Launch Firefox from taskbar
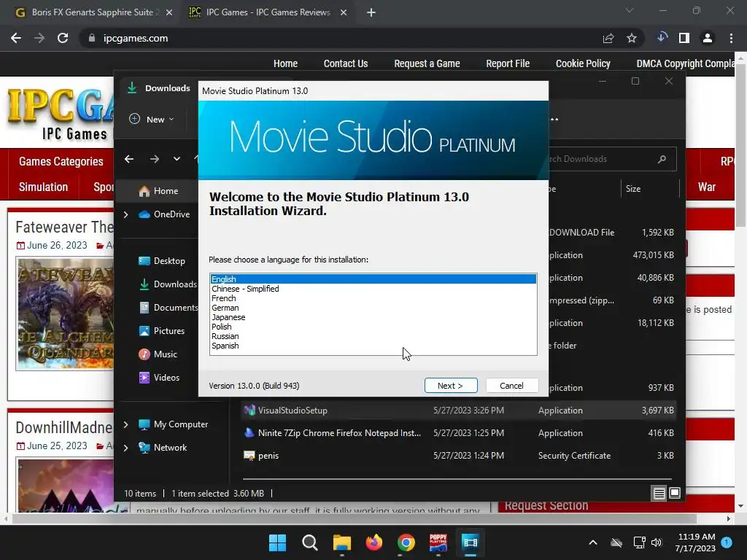The width and height of the screenshot is (747, 560). (x=374, y=542)
